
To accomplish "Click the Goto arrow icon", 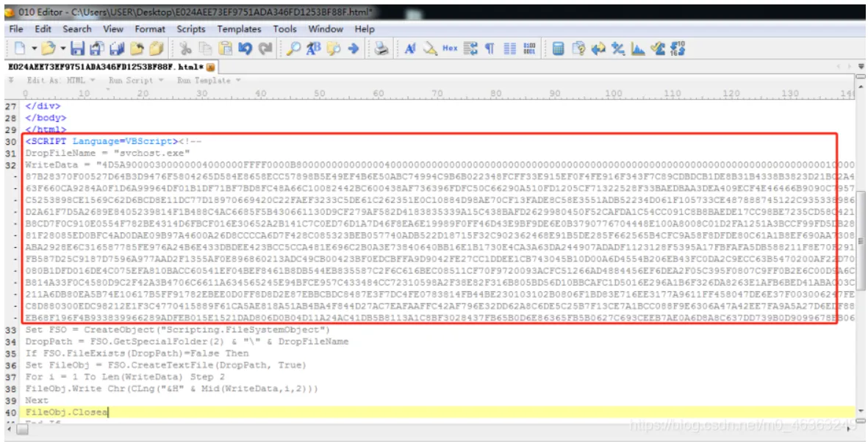I will click(354, 49).
